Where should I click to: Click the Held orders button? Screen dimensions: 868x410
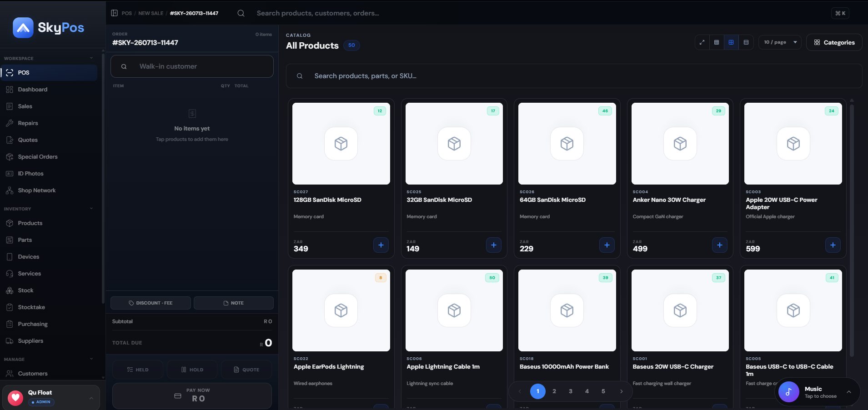(x=138, y=370)
